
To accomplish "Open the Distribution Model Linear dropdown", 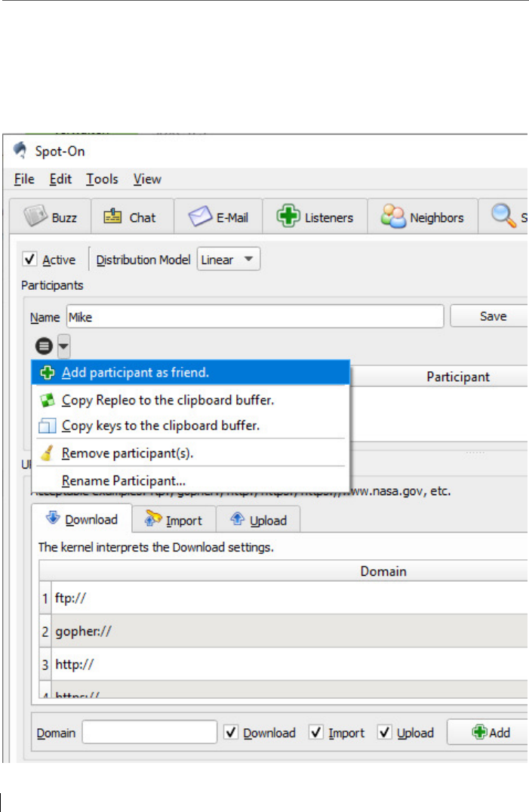I will click(229, 260).
